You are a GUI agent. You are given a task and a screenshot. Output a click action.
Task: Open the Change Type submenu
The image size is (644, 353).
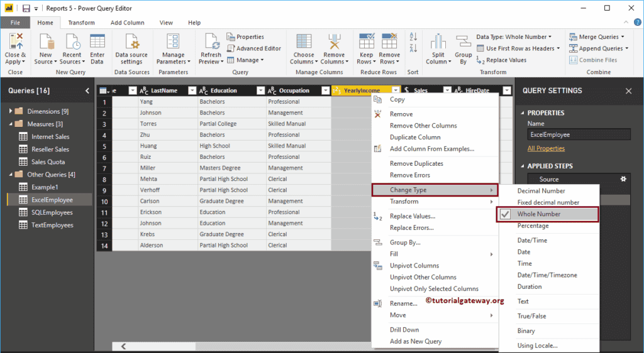click(435, 190)
